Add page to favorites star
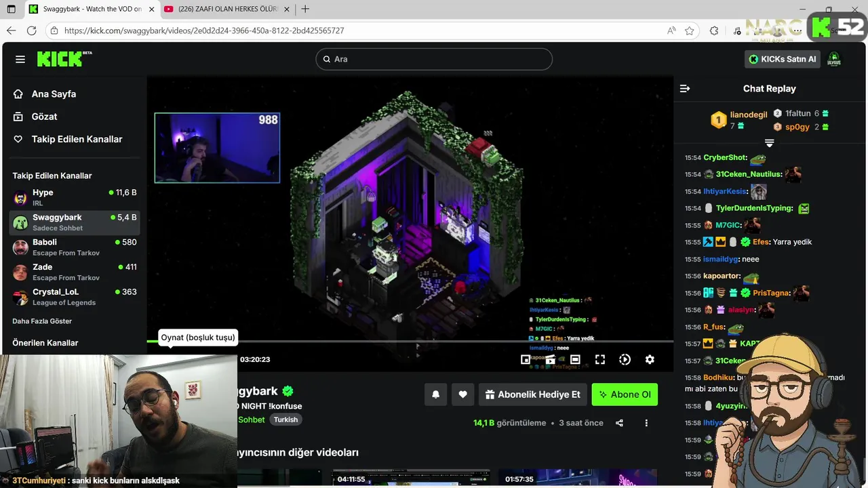The image size is (868, 488). click(690, 30)
